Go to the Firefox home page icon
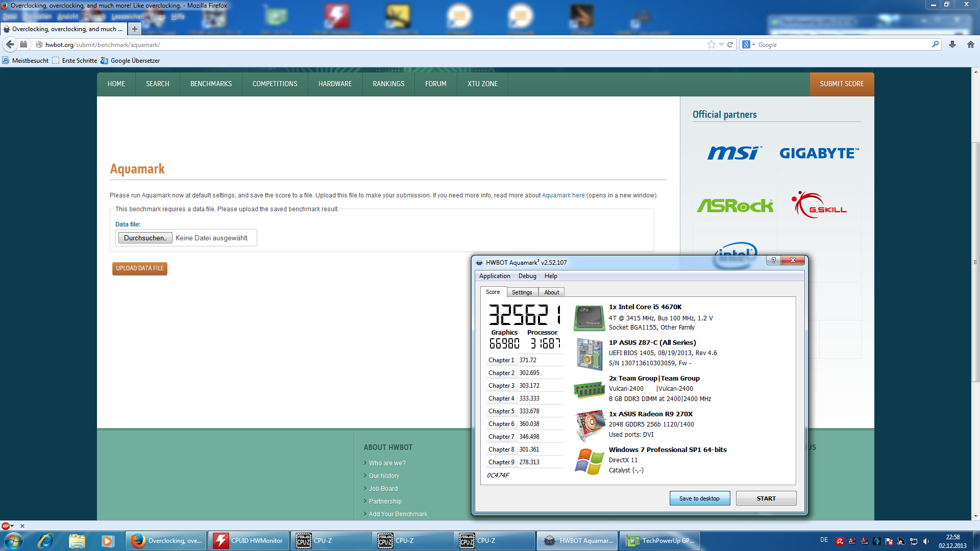Image resolution: width=980 pixels, height=551 pixels. (971, 44)
